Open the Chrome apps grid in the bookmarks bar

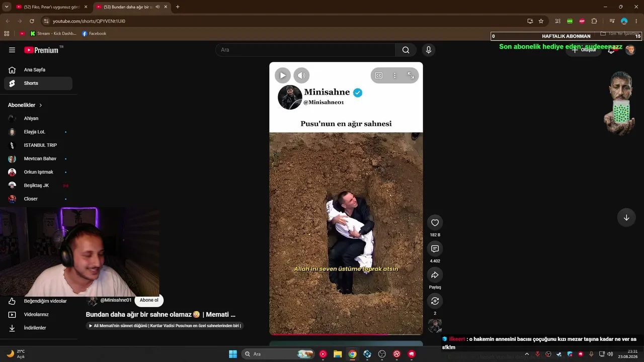click(x=7, y=34)
